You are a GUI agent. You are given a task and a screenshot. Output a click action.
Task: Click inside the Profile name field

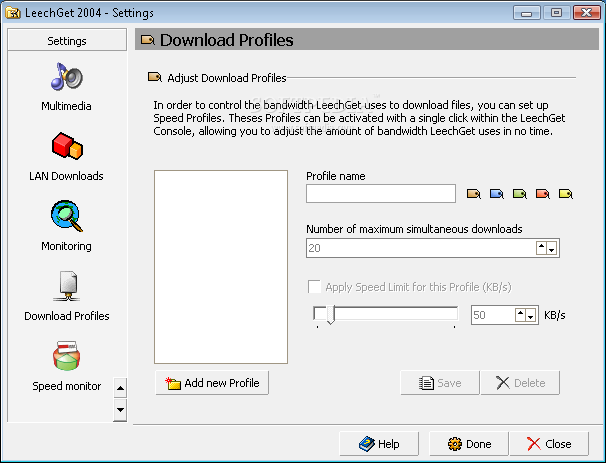click(381, 193)
